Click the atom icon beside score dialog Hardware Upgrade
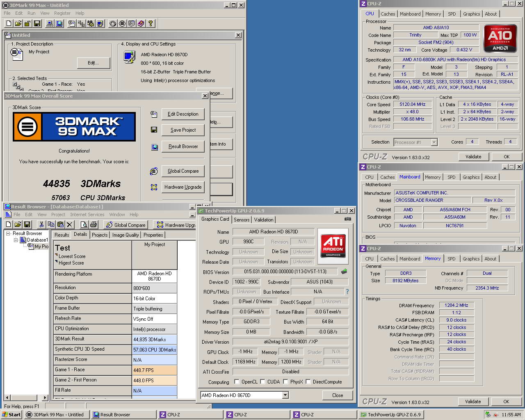525x420 pixels. click(154, 187)
